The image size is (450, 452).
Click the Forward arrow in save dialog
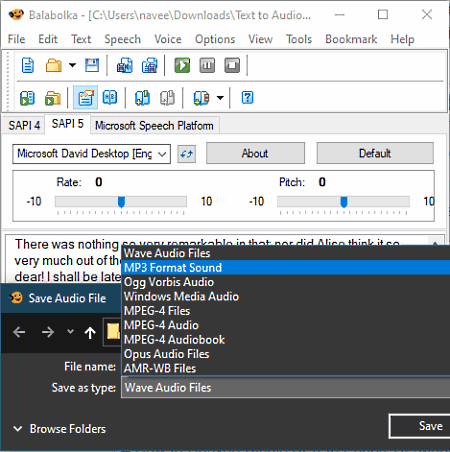48,332
